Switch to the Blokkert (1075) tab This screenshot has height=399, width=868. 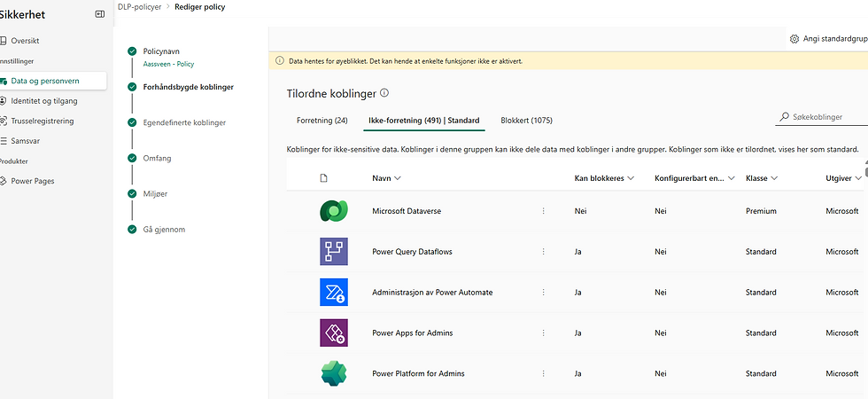tap(526, 120)
